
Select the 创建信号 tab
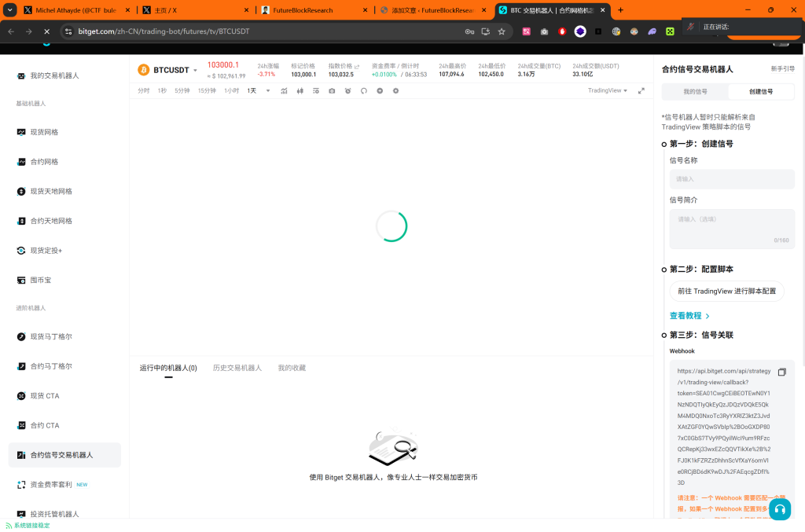tap(760, 92)
